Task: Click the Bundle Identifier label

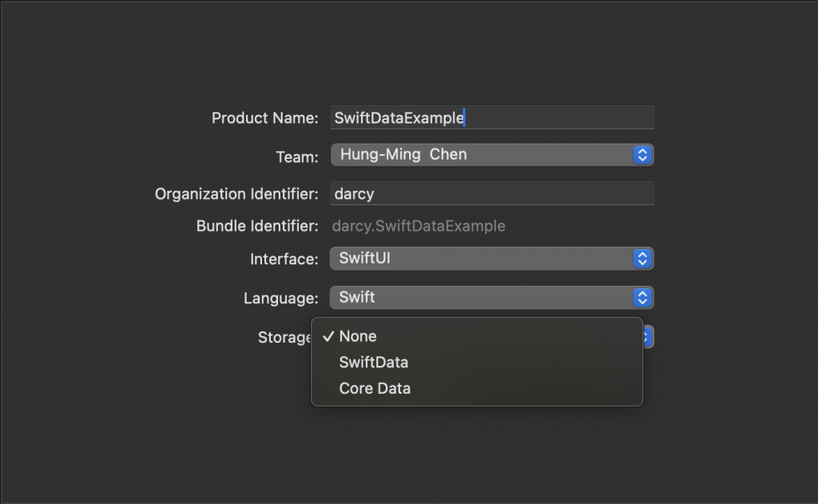Action: pyautogui.click(x=256, y=227)
